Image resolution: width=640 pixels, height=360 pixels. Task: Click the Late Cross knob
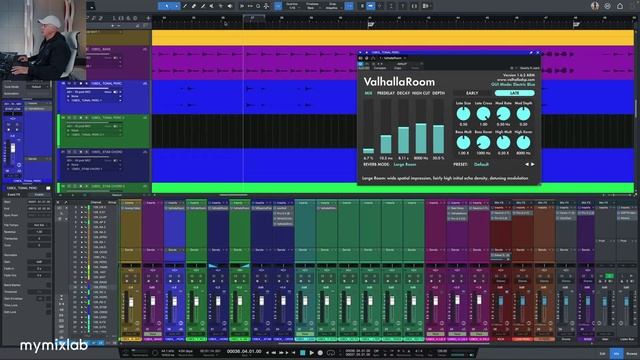coord(483,114)
